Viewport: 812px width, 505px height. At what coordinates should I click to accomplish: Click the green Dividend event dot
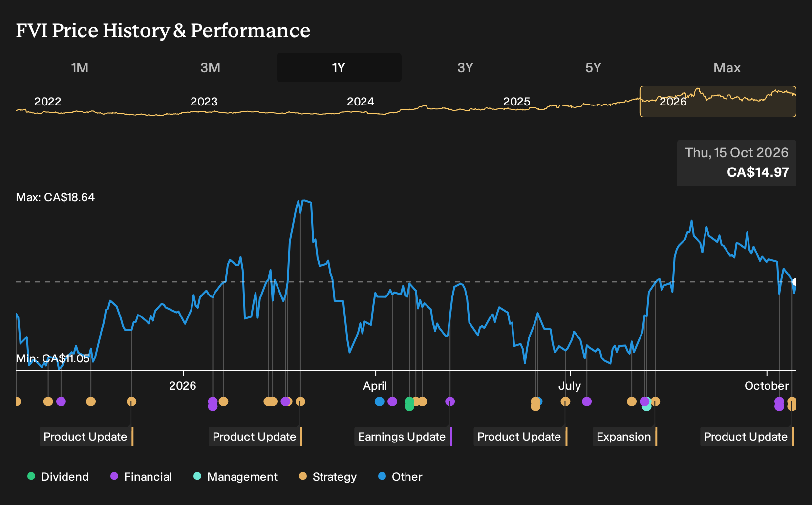click(409, 404)
